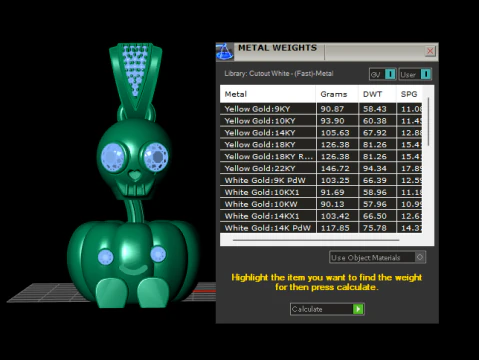Select the Yellow Gold:14KY row

pyautogui.click(x=321, y=133)
